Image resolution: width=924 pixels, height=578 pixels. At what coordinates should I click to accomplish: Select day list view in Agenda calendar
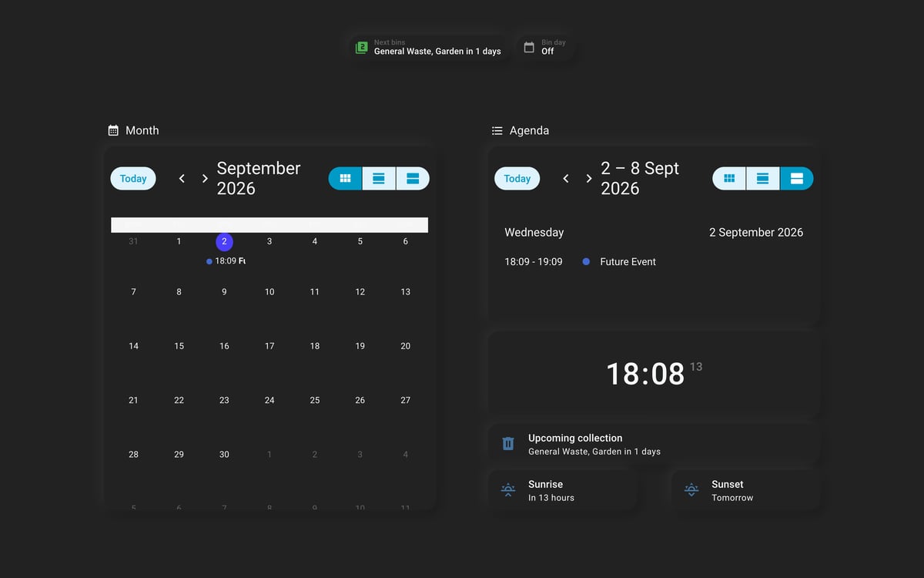click(797, 179)
